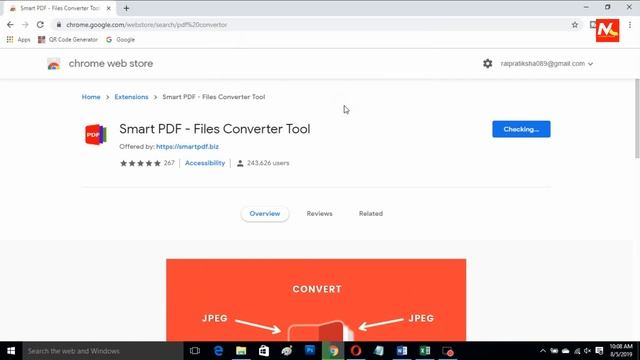The image size is (640, 360).
Task: Click the five-star rating
Action: pyautogui.click(x=140, y=163)
